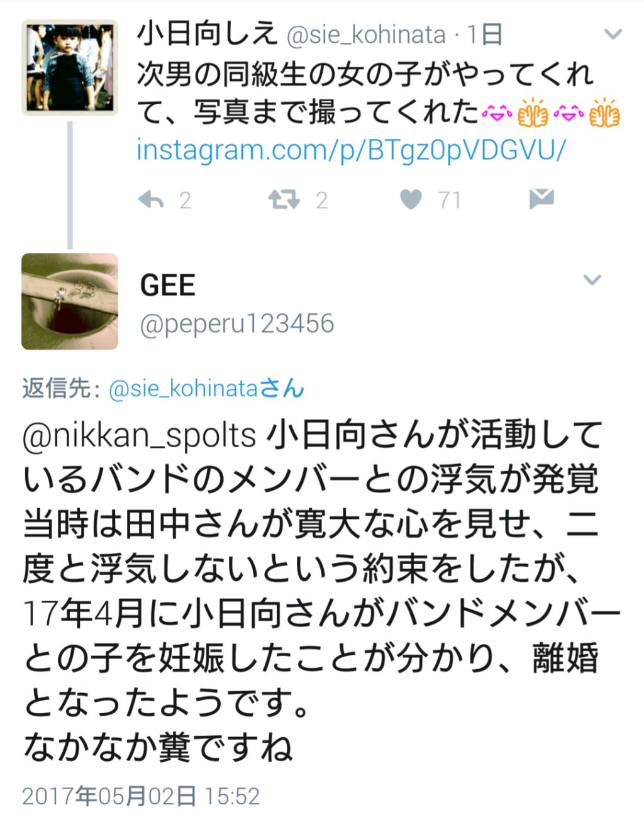The height and width of the screenshot is (817, 644).
Task: Open the 小日向しえ display name
Action: point(207,33)
